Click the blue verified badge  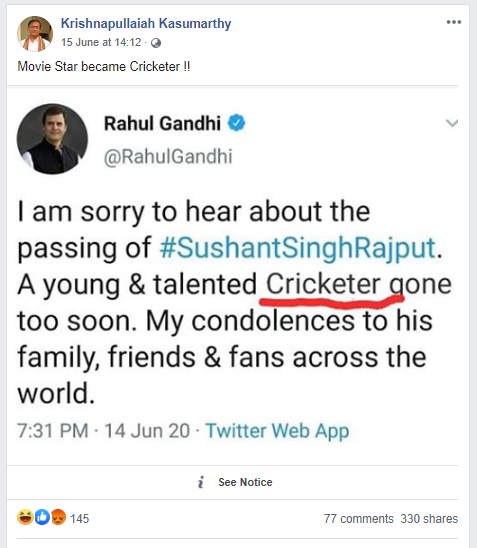coord(237,123)
